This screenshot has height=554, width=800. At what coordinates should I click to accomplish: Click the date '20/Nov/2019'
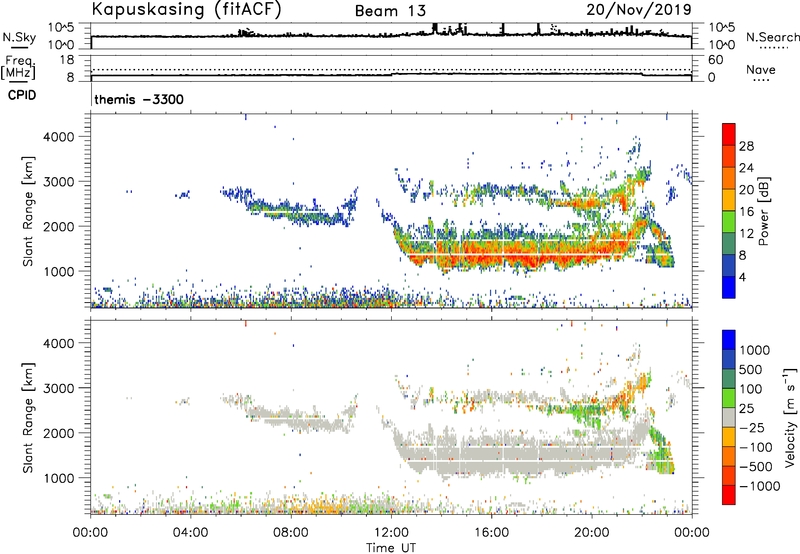click(639, 9)
